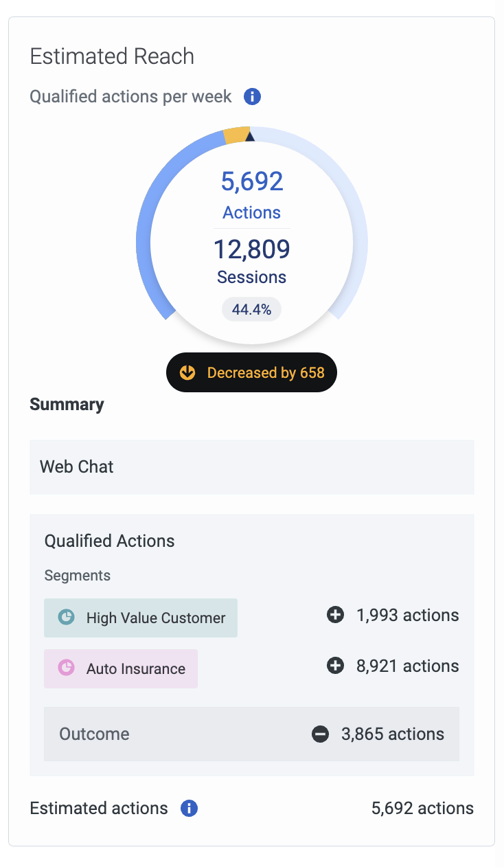504x867 pixels.
Task: Select the High Value Customer segment tag
Action: (x=141, y=618)
